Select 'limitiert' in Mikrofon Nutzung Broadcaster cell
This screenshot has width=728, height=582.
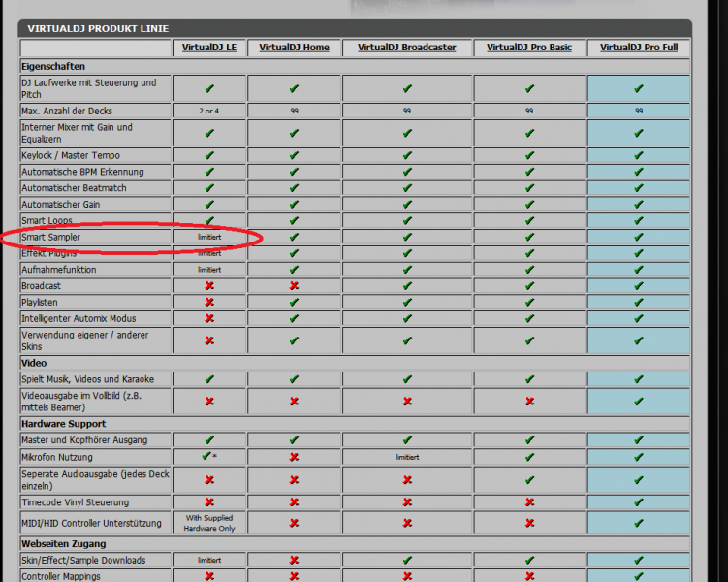pyautogui.click(x=407, y=457)
